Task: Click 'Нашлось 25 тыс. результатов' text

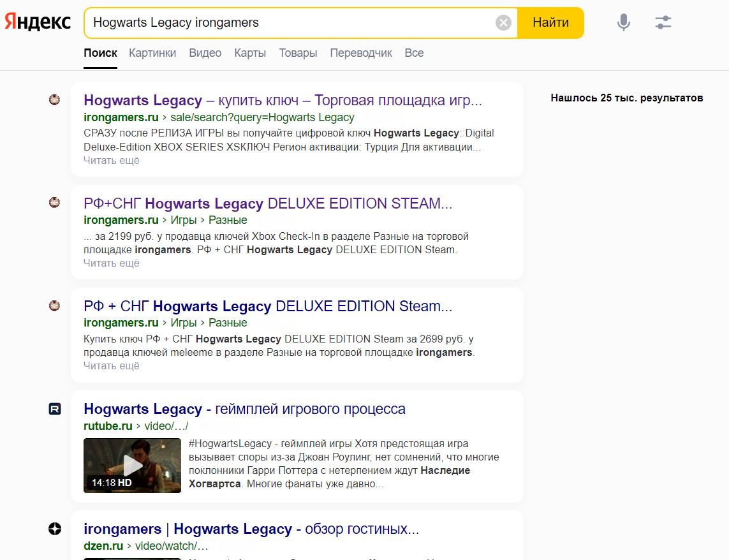Action: click(x=627, y=98)
